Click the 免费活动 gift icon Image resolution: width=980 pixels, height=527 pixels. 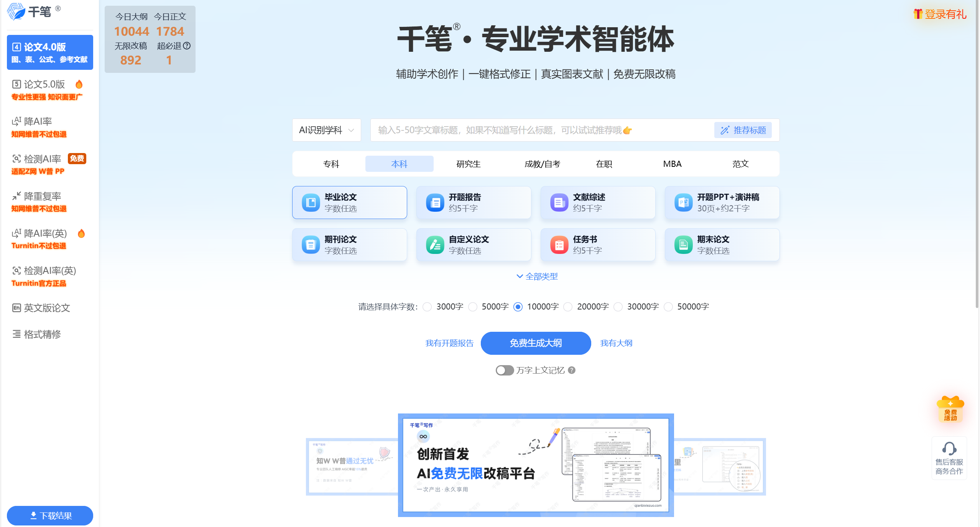950,409
